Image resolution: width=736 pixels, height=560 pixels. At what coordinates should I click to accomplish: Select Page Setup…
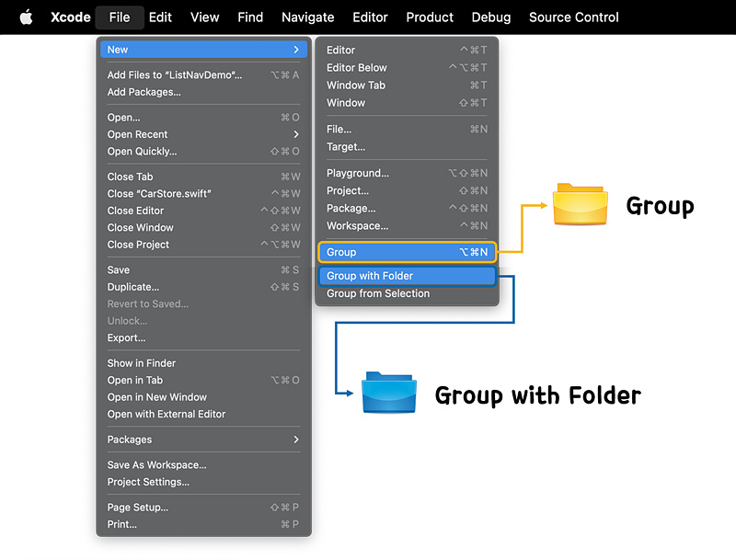pos(203,507)
